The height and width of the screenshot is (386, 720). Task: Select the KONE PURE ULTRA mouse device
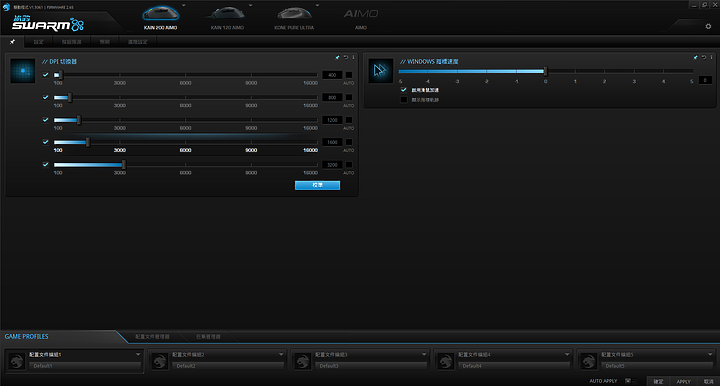tap(294, 18)
